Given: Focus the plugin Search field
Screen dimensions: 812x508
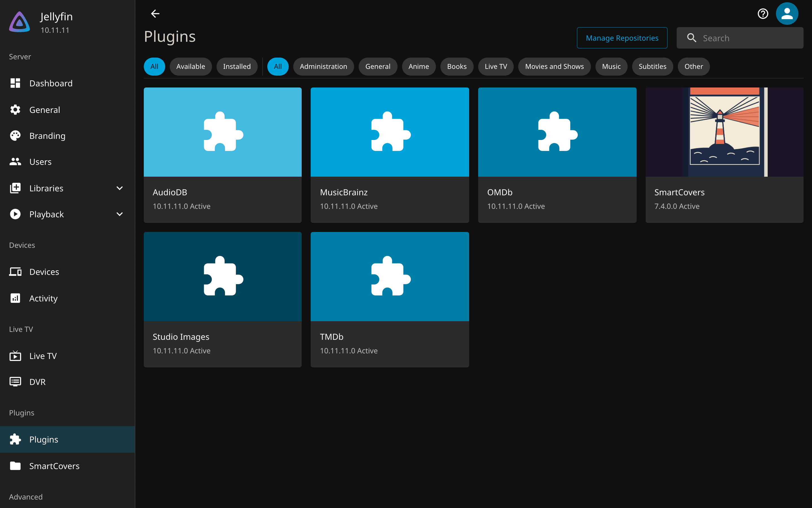Looking at the screenshot, I should pos(740,38).
